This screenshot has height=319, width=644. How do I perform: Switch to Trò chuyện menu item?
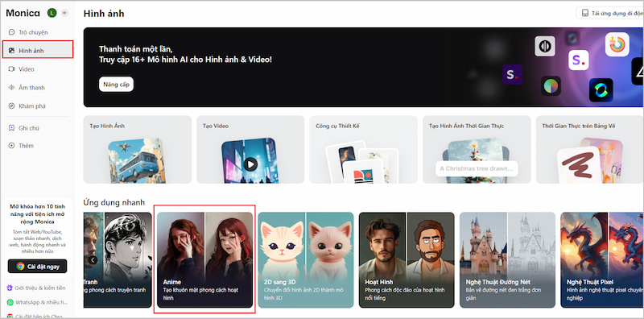38,32
